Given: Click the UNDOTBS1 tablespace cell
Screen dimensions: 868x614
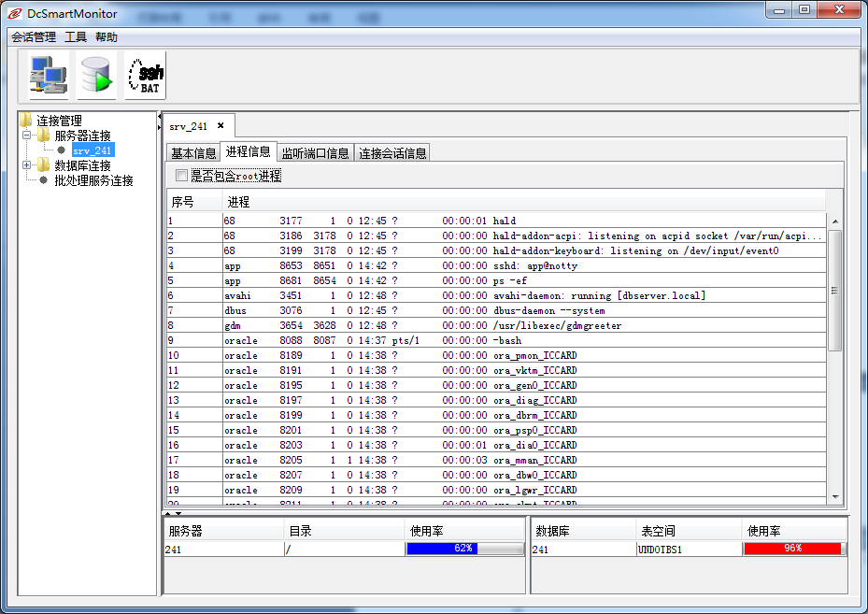Looking at the screenshot, I should click(689, 549).
